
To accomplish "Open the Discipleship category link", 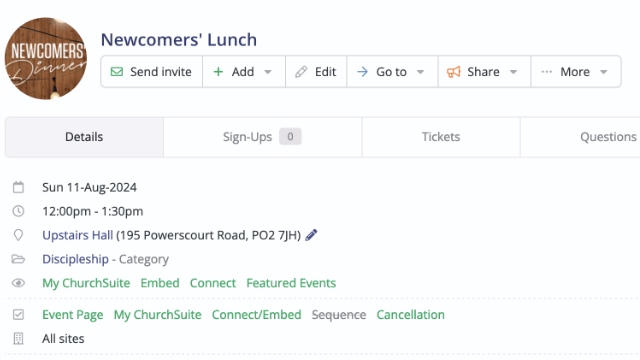I will (76, 259).
